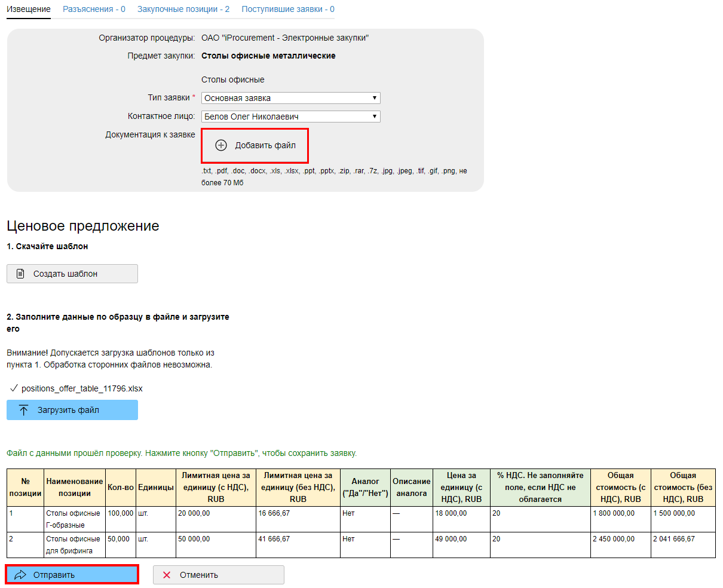Click the Столы офисные Г-образные table cell

point(73,519)
